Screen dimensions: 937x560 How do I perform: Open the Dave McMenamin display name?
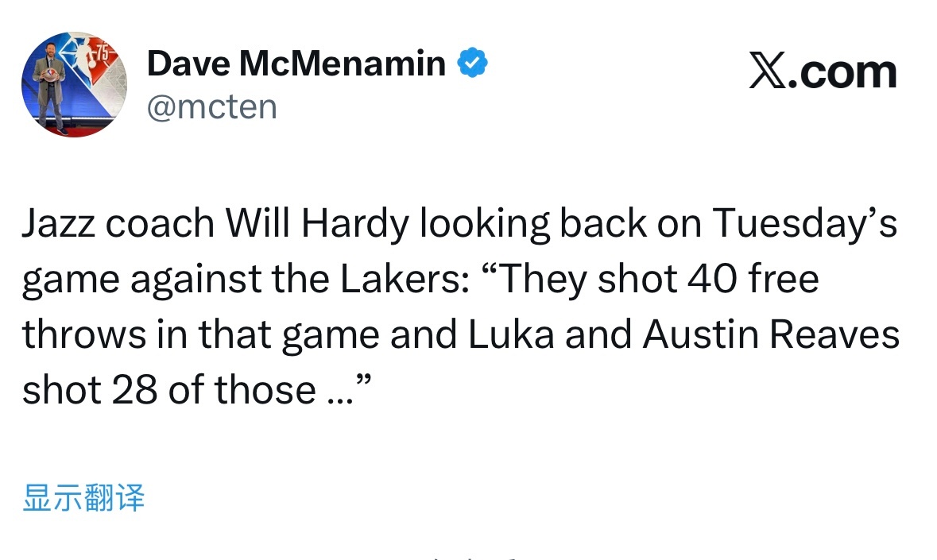pos(296,64)
